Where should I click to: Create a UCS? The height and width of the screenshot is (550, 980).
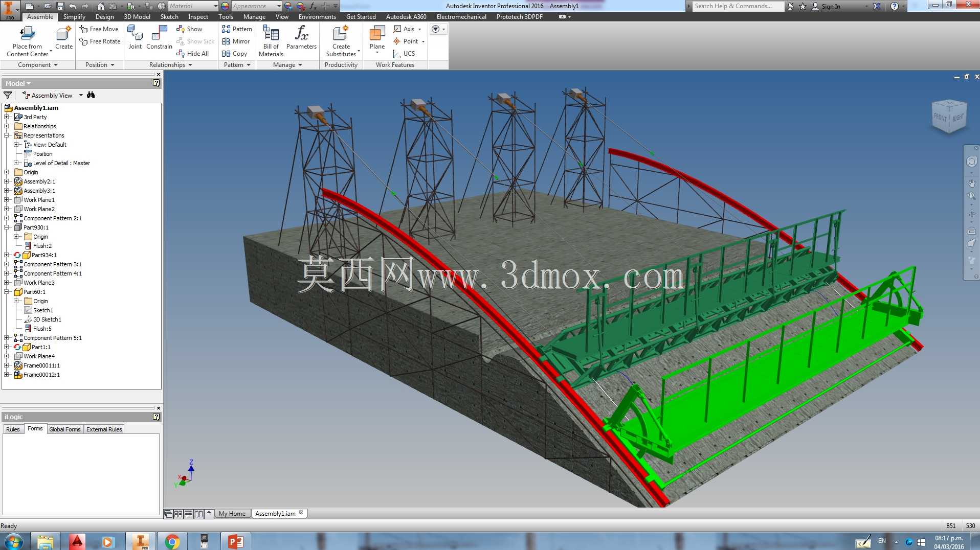coord(404,54)
